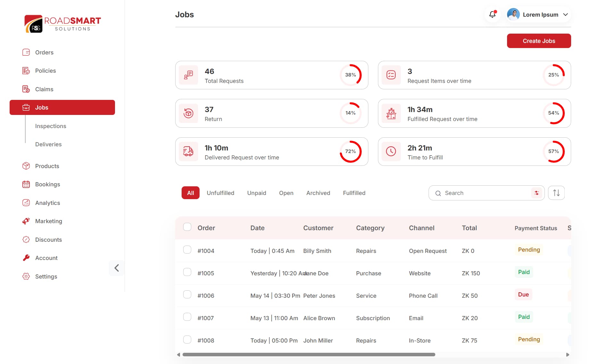The width and height of the screenshot is (615, 364).
Task: Open the notifications bell
Action: [x=492, y=14]
